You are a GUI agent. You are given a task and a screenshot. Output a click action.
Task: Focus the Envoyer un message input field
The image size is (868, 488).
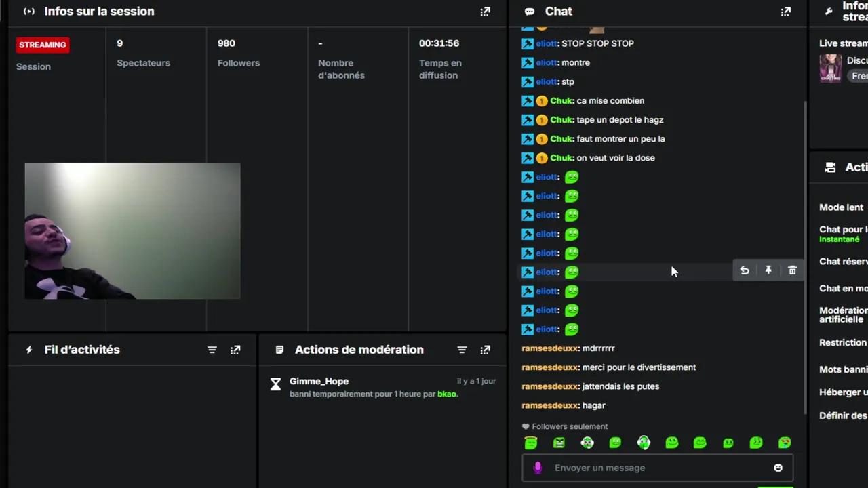(657, 468)
